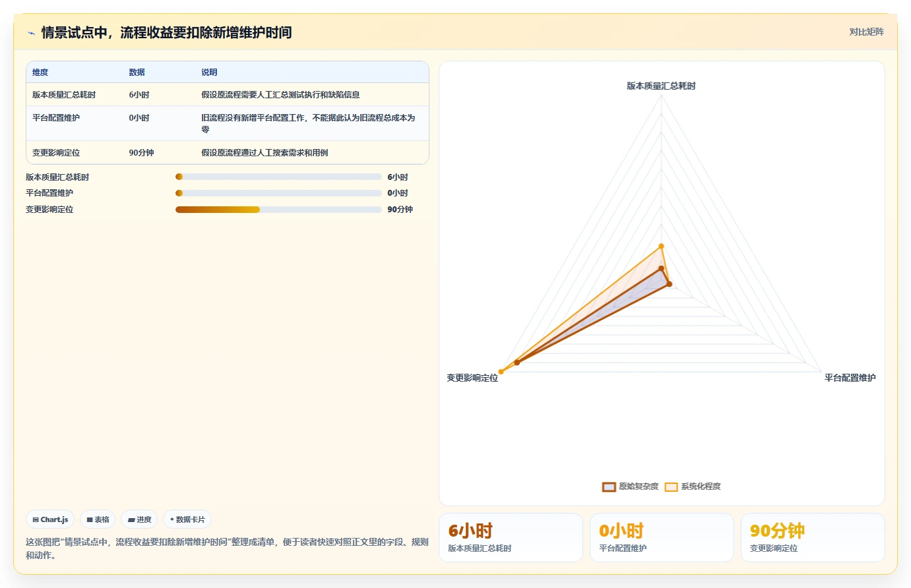Click the 维度 column header
Image resolution: width=911 pixels, height=588 pixels.
(40, 73)
